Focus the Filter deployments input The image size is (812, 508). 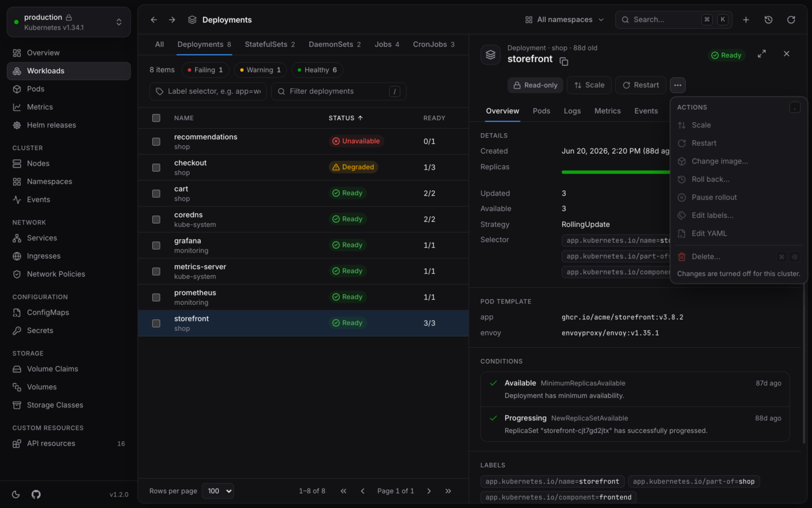[339, 91]
